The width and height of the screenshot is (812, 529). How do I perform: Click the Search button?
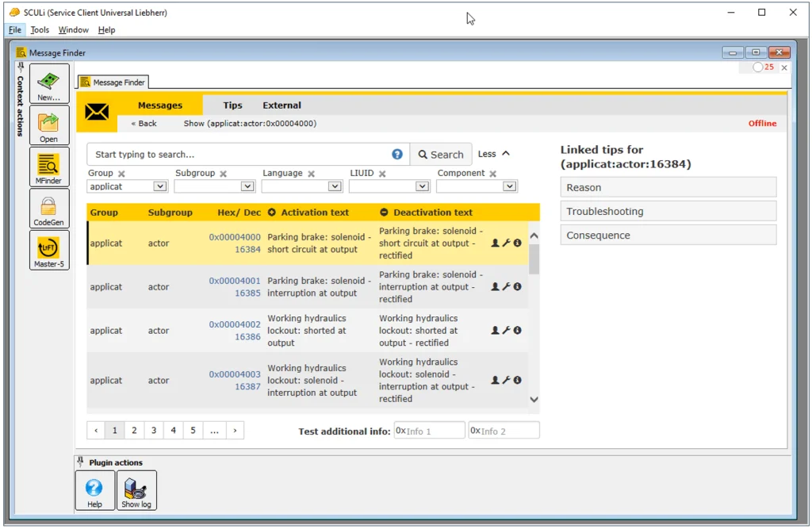(441, 155)
